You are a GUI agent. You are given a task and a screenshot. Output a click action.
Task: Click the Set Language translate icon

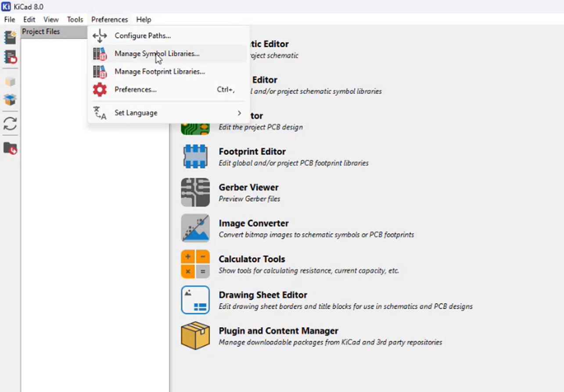pos(100,113)
